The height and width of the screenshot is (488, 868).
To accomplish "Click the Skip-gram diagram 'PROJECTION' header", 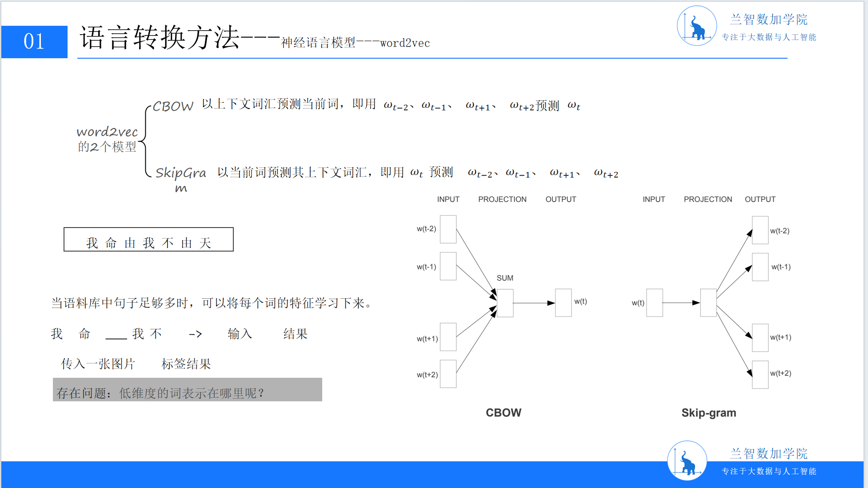I will [708, 200].
